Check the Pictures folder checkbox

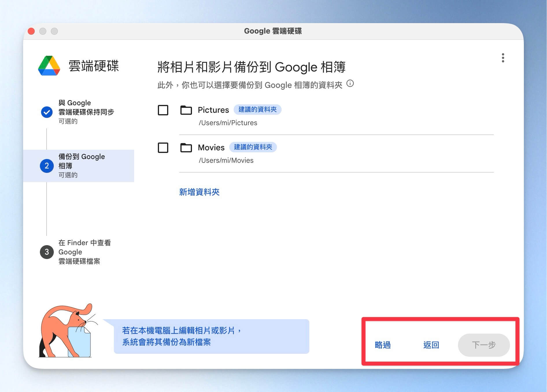163,110
